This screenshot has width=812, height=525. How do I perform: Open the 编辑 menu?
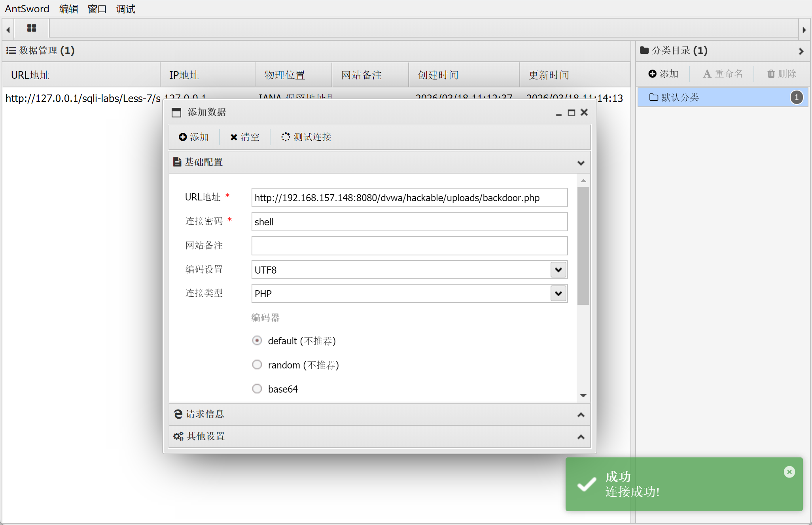click(x=69, y=9)
